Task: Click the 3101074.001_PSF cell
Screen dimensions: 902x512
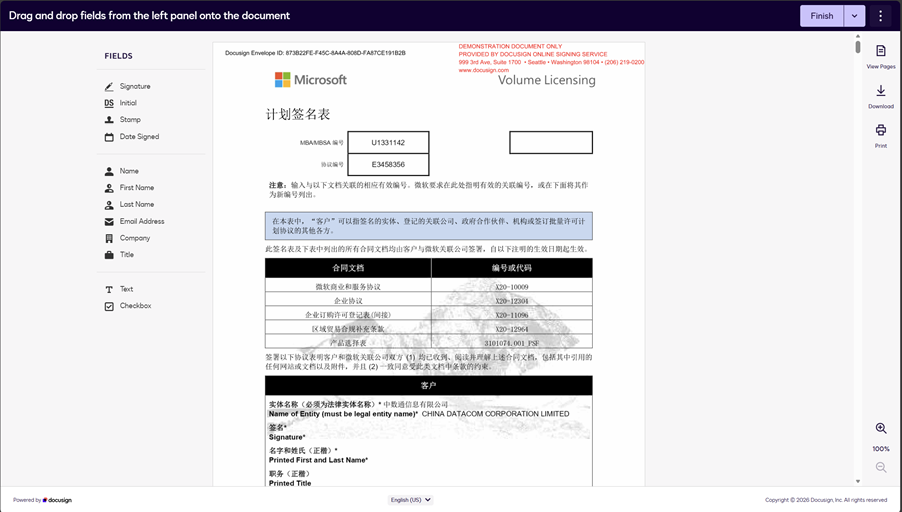Action: [x=511, y=343]
